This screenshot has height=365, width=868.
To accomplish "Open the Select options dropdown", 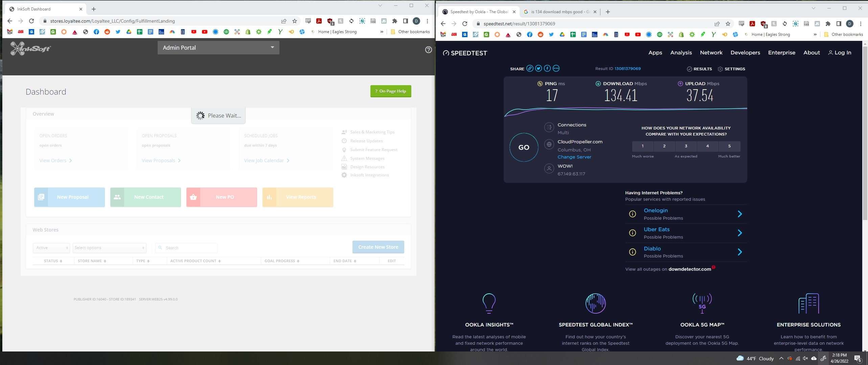I will pyautogui.click(x=110, y=248).
